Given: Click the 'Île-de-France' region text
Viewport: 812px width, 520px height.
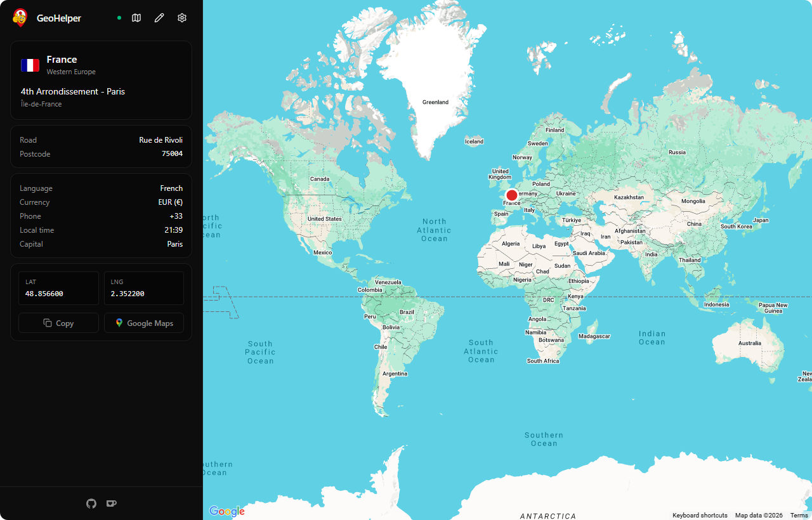Looking at the screenshot, I should pos(41,104).
